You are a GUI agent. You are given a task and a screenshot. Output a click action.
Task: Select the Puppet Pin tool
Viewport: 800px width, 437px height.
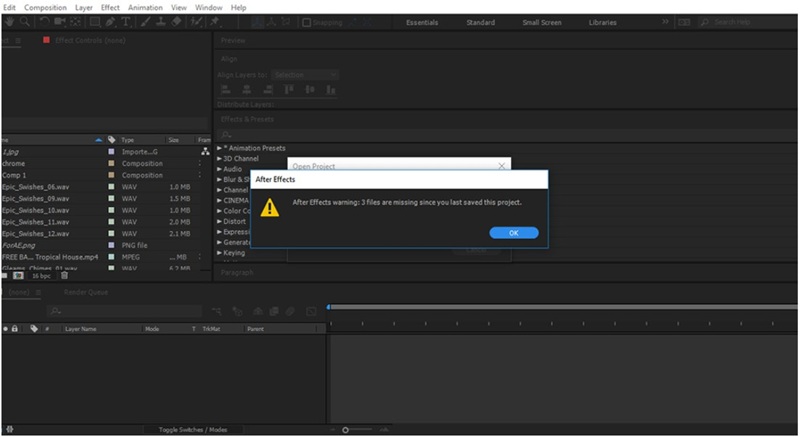(214, 22)
